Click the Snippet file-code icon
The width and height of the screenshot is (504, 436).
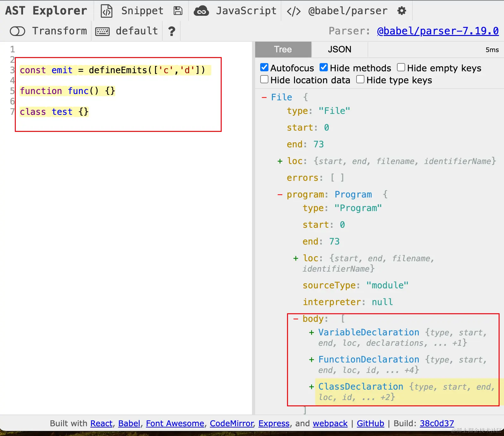106,11
